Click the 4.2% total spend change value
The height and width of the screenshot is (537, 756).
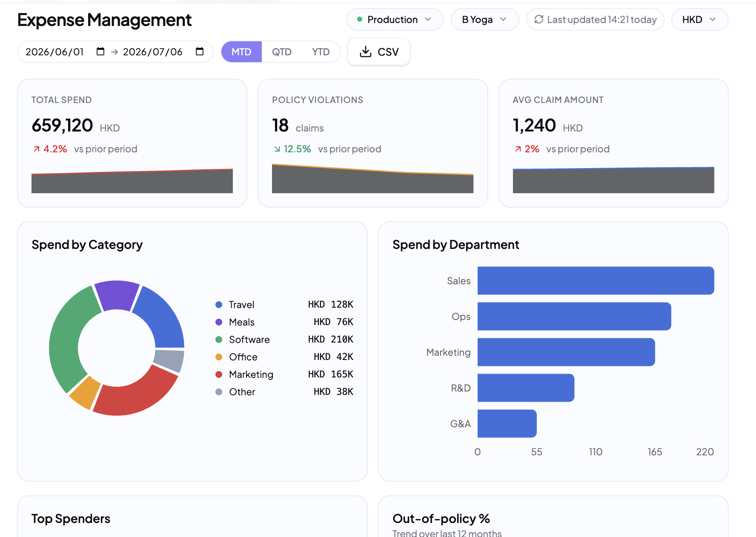pyautogui.click(x=55, y=149)
